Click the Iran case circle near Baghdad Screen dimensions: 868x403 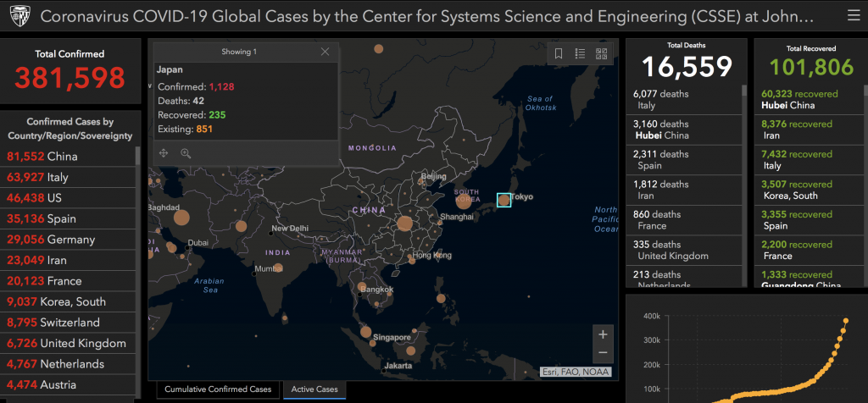[181, 218]
